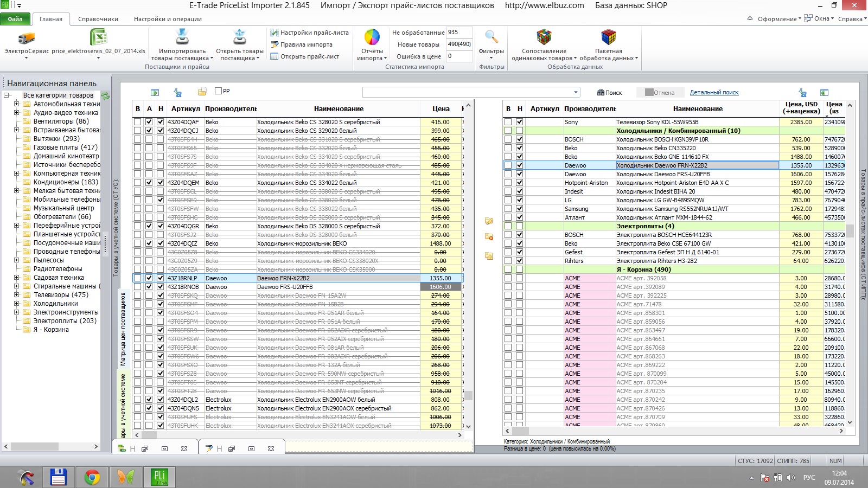
Task: Toggle H checkbox for Телевизор Sony KDL-55W955B
Action: click(x=520, y=122)
